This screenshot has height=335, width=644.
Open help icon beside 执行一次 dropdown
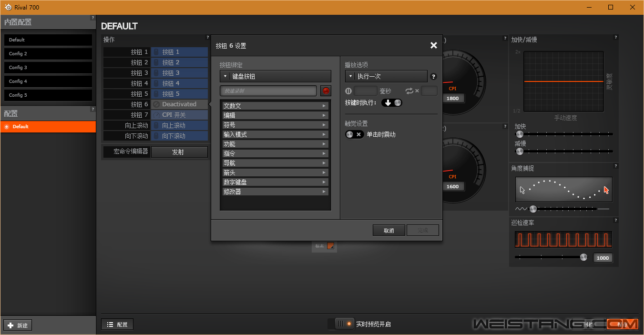[x=433, y=76]
